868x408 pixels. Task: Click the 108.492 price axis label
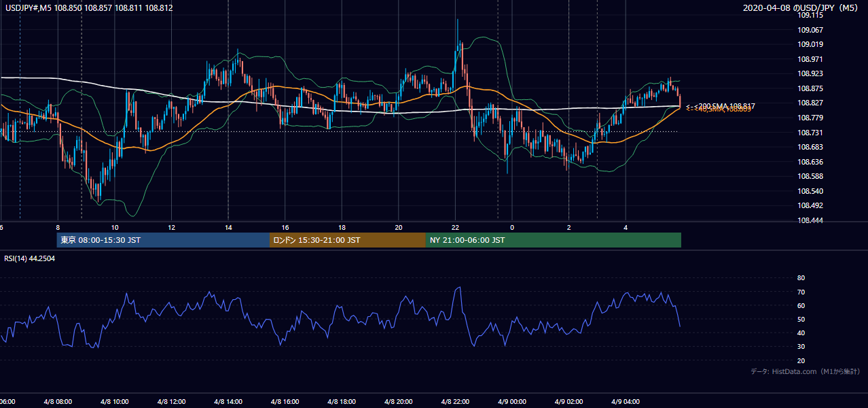pos(810,206)
